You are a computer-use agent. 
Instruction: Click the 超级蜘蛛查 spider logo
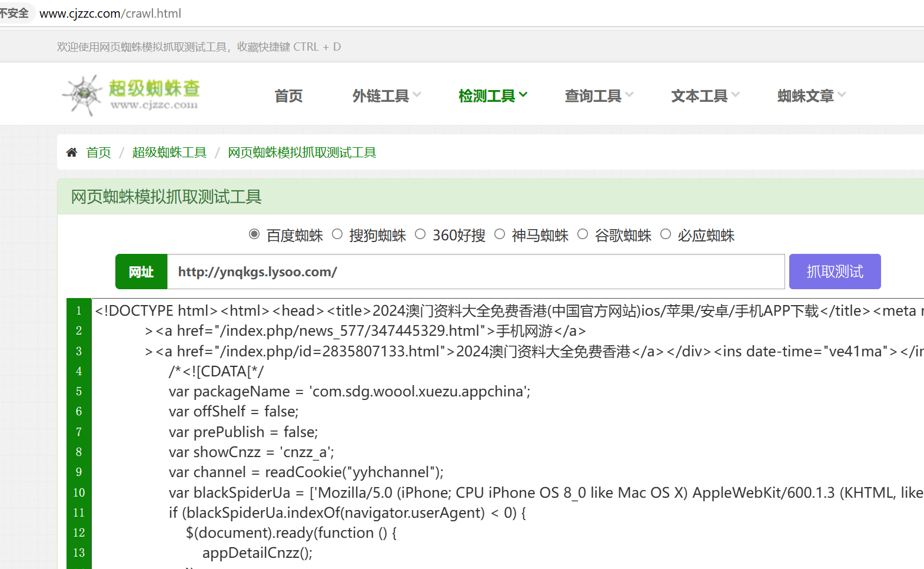point(131,95)
